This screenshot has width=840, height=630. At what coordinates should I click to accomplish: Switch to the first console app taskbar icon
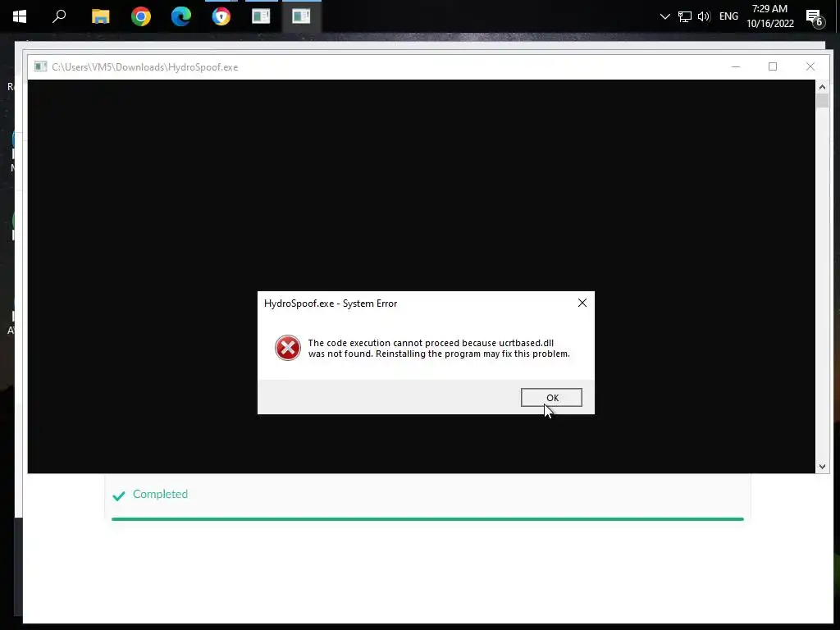[261, 16]
